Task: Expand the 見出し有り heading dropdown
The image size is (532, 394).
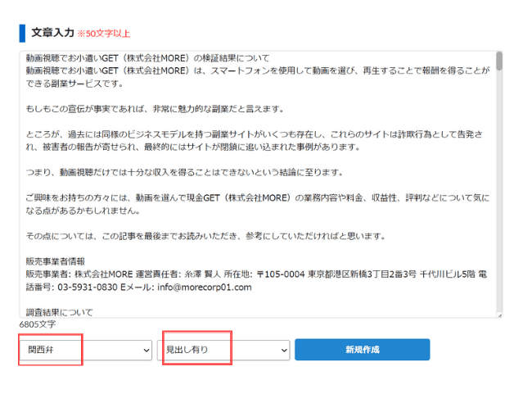Action: 223,351
